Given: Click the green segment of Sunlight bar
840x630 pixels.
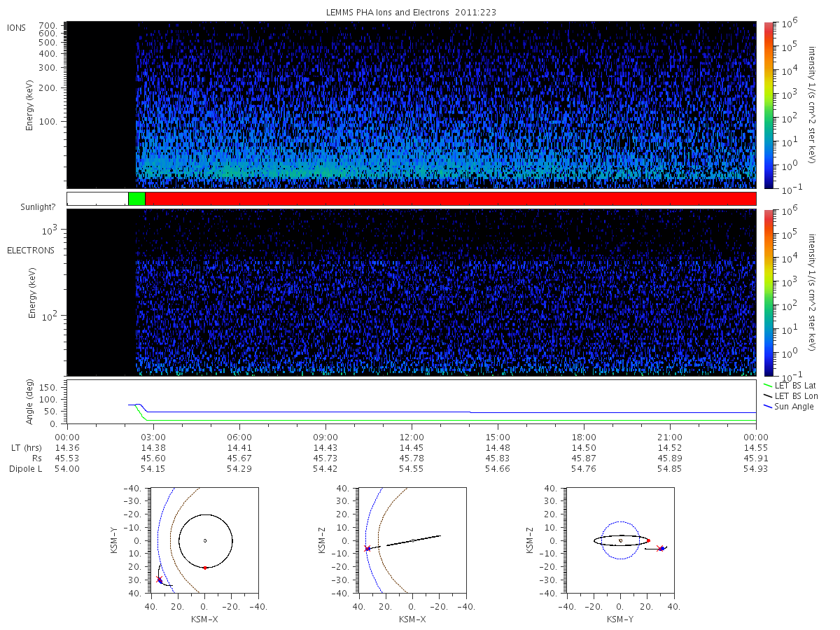Looking at the screenshot, I should tap(136, 199).
